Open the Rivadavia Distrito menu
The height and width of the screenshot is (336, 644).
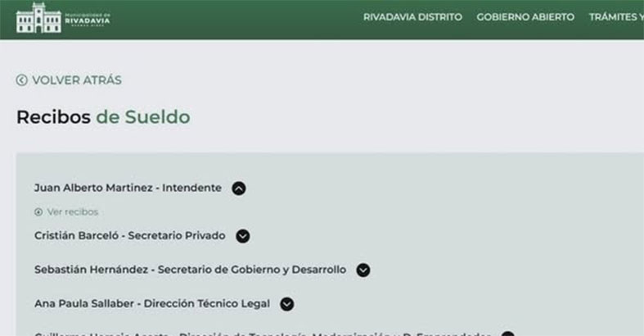tap(412, 17)
